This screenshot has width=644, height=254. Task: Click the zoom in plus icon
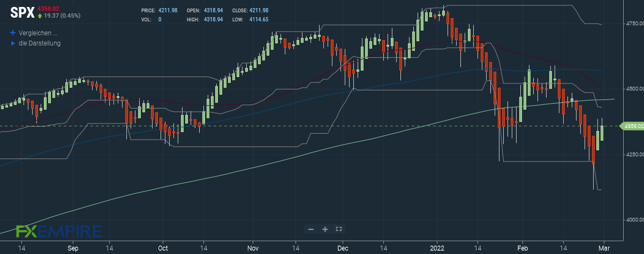tap(325, 229)
